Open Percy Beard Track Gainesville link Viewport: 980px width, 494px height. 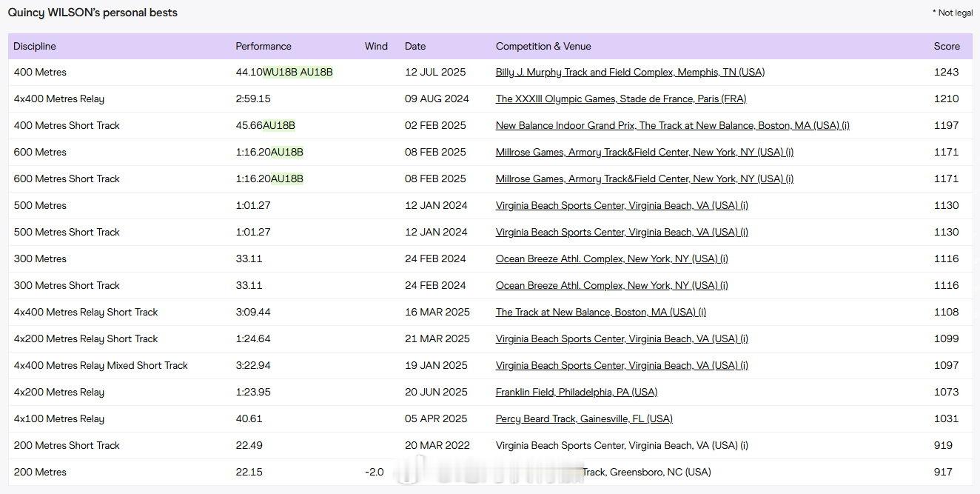tap(584, 419)
